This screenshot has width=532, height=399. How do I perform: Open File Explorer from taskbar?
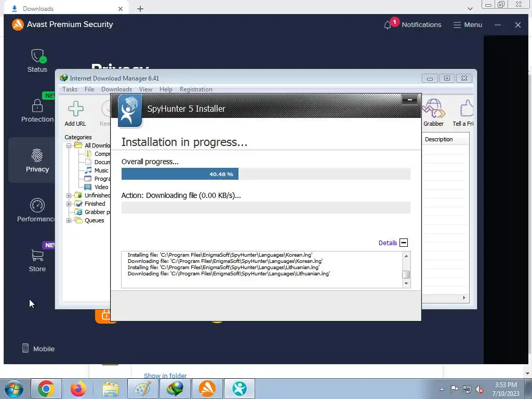click(111, 389)
